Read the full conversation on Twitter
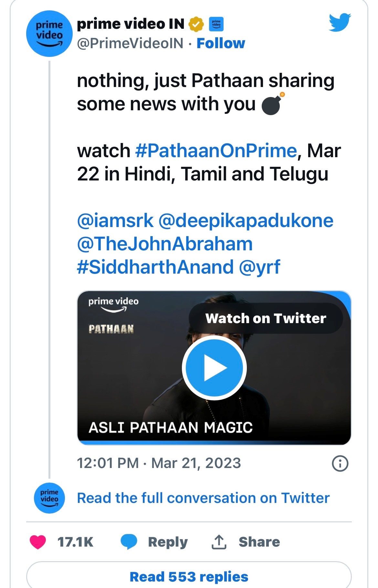378x588 pixels. (x=203, y=498)
